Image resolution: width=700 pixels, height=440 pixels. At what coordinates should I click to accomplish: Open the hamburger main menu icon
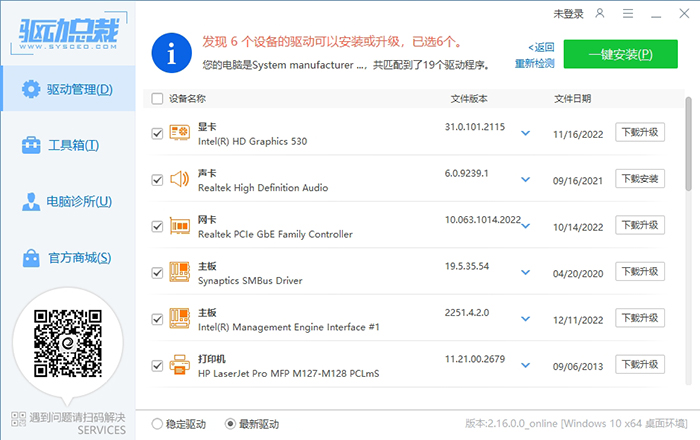pyautogui.click(x=627, y=14)
